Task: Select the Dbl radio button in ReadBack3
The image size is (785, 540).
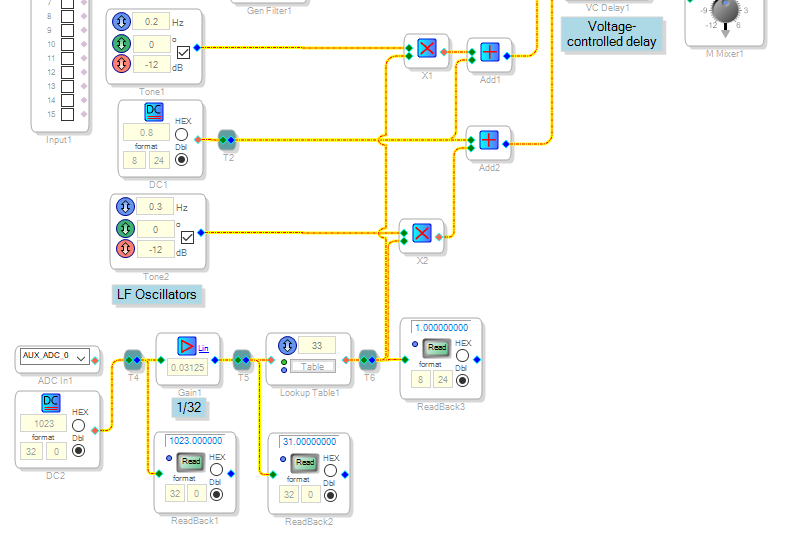Action: [x=462, y=380]
